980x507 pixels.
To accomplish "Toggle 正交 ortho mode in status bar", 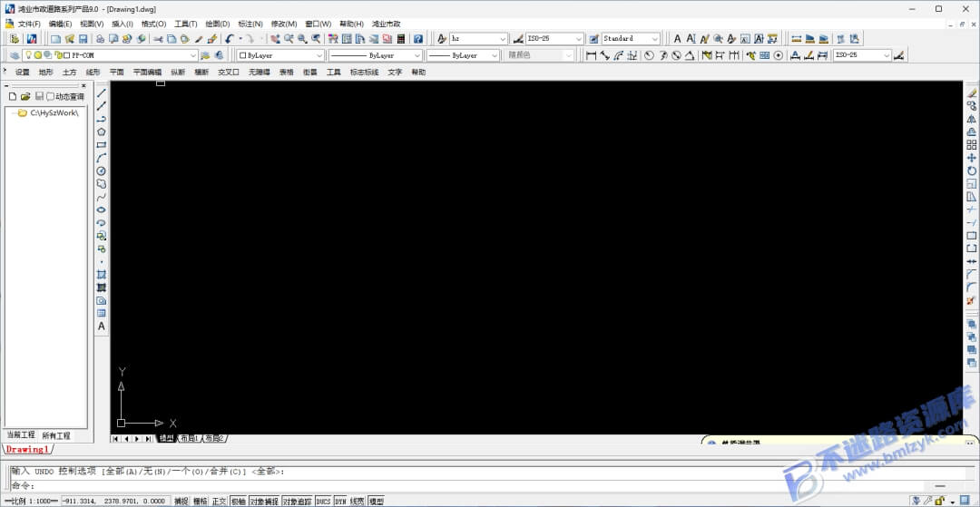I will coord(219,501).
